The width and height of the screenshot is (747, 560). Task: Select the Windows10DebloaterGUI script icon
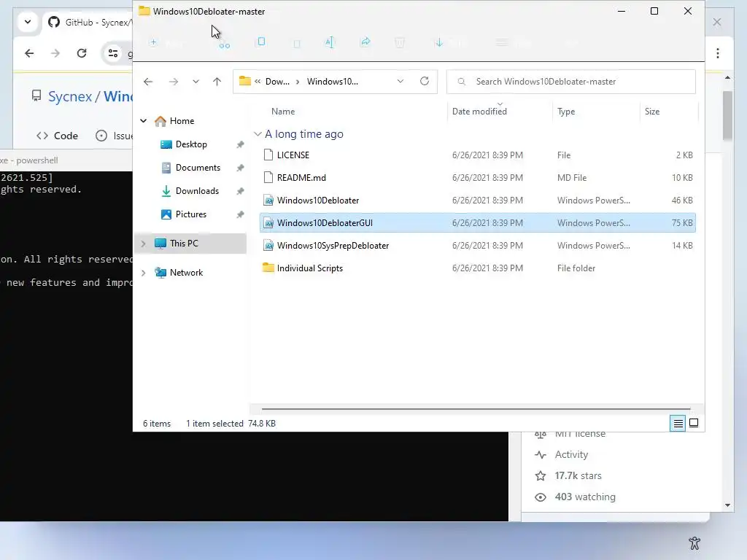(268, 223)
